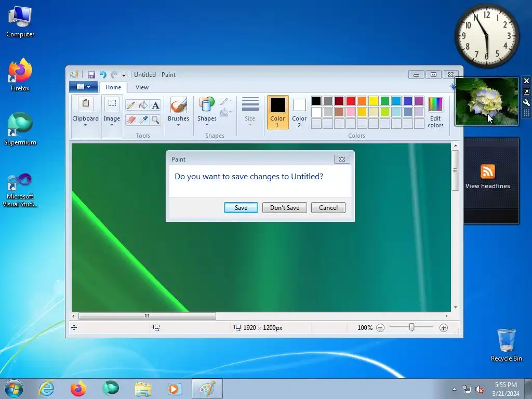Open the shape Outline dropdown

point(225,101)
